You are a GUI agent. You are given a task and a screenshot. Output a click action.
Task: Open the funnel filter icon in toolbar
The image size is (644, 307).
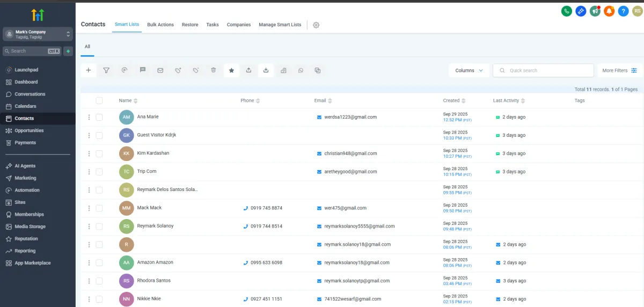click(x=106, y=70)
